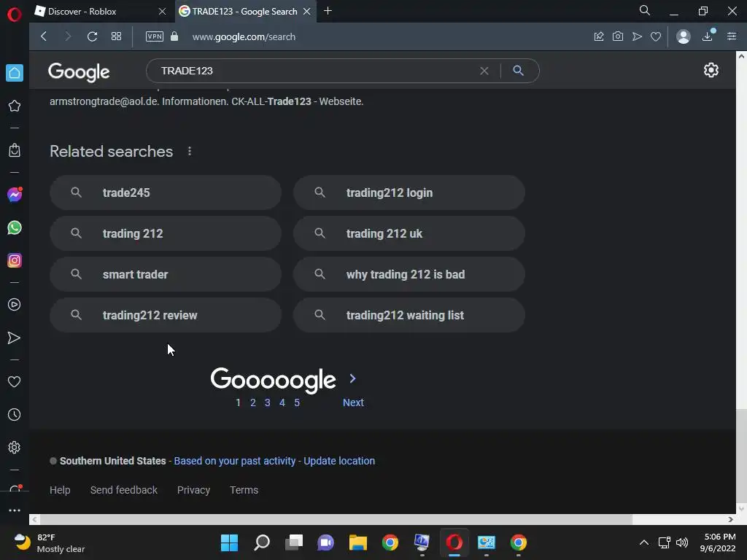Submit search with magnifier button
Image resolution: width=747 pixels, height=560 pixels.
pyautogui.click(x=519, y=71)
